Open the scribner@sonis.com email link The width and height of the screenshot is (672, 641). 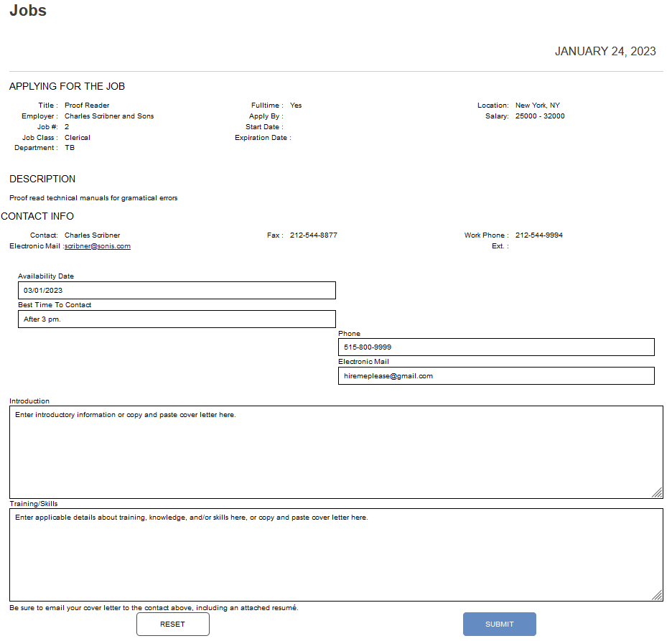pos(98,245)
